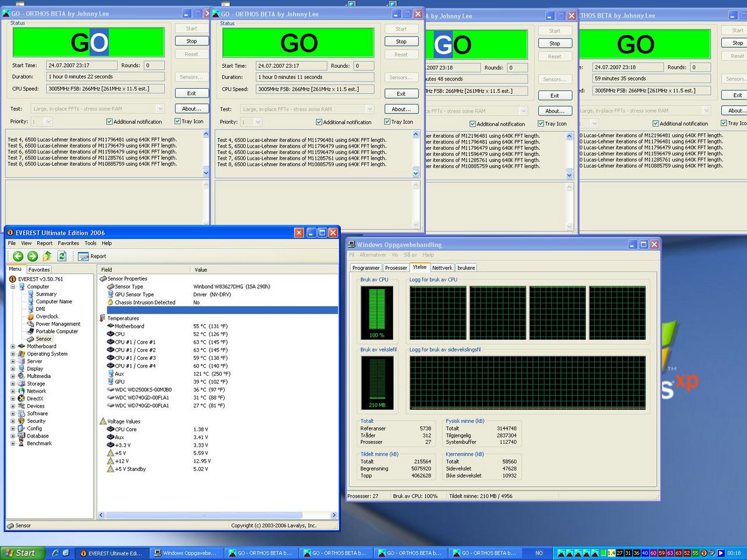The width and height of the screenshot is (747, 560).
Task: Click Stop in the 22-seconds ORTHOS window
Action: pyautogui.click(x=191, y=41)
